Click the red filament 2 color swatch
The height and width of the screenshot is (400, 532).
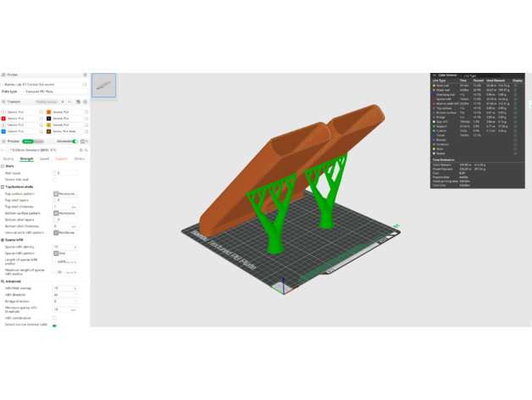tap(4, 119)
